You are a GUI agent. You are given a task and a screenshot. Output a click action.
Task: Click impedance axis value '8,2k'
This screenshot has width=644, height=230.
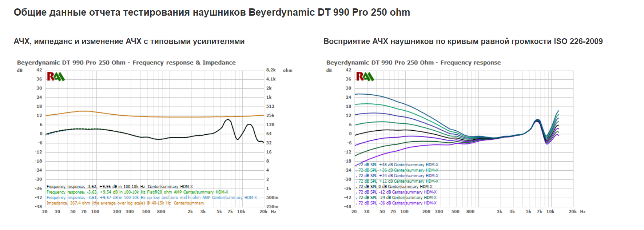click(271, 70)
